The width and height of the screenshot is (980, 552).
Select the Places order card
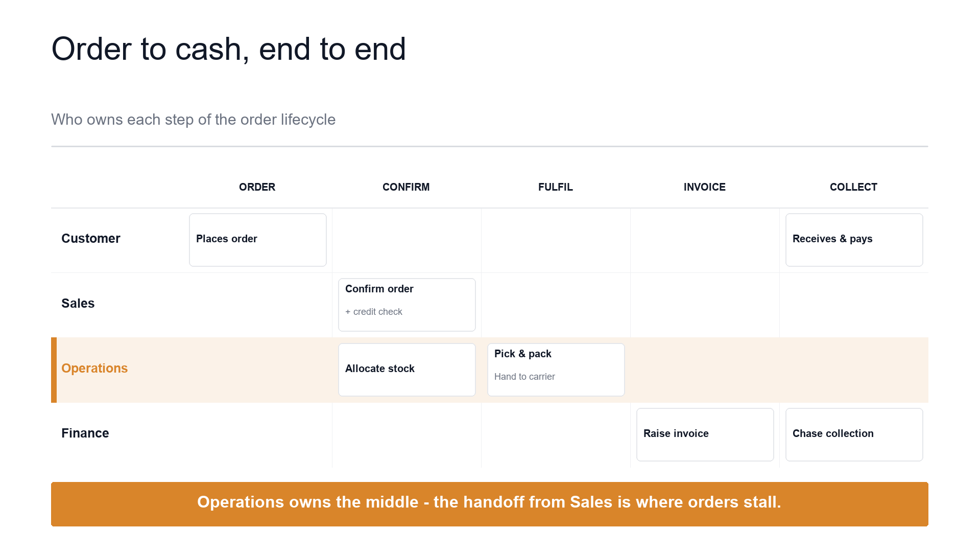click(x=257, y=240)
